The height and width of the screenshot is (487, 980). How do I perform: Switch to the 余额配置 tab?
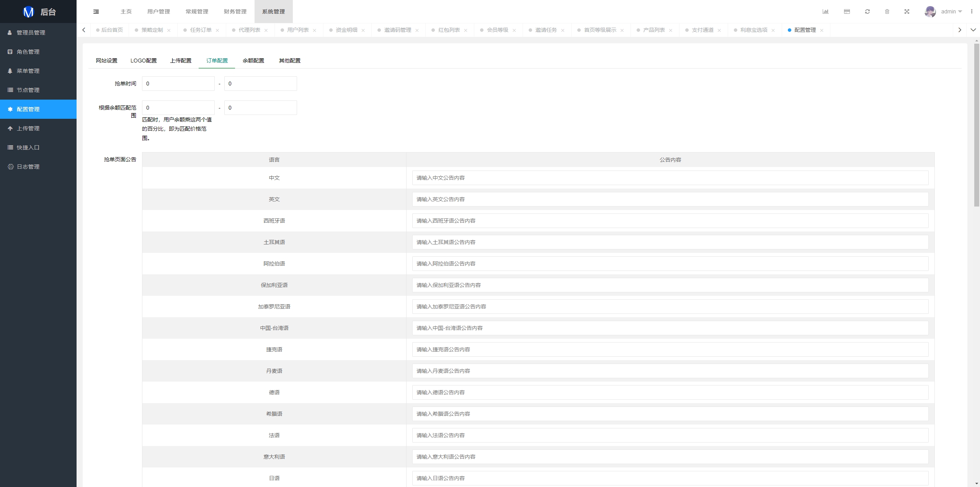[253, 61]
